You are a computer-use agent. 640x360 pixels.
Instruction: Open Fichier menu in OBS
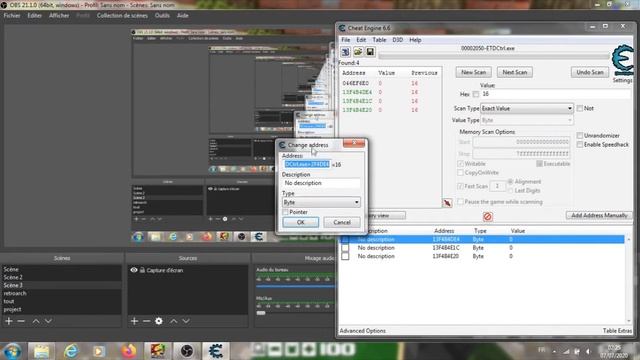point(12,16)
